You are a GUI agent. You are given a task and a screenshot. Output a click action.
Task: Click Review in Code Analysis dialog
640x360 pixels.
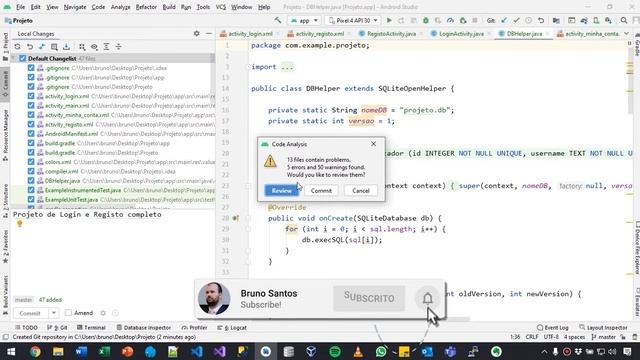click(x=282, y=191)
